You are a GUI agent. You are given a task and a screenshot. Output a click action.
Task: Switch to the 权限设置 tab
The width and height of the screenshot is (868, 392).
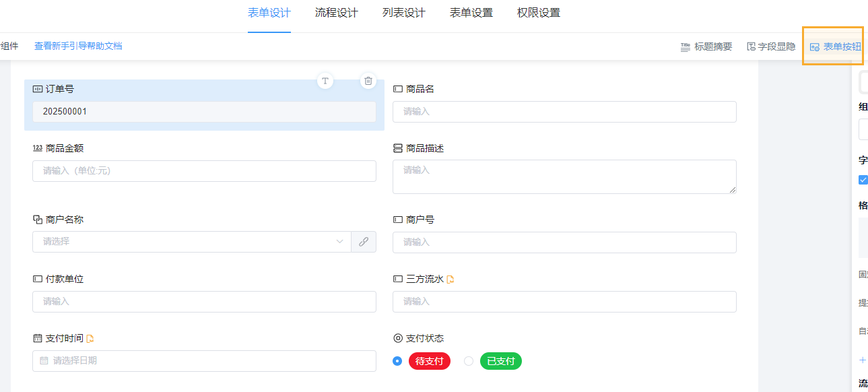(x=538, y=12)
